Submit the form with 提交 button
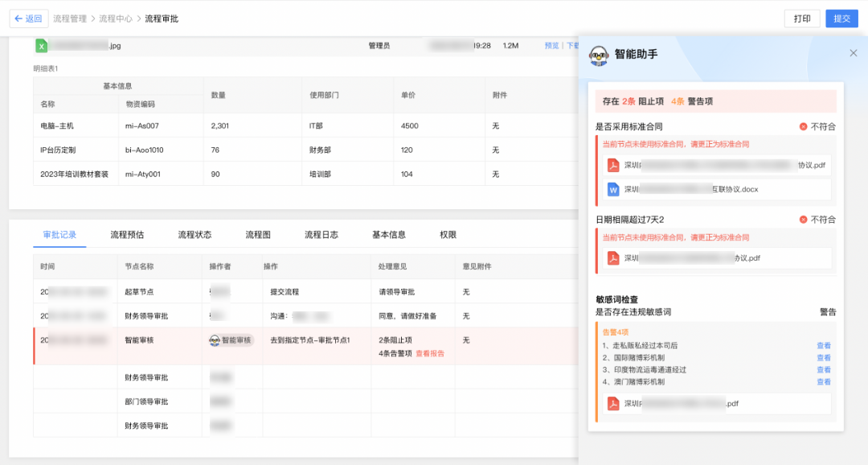The image size is (868, 465). [x=841, y=19]
